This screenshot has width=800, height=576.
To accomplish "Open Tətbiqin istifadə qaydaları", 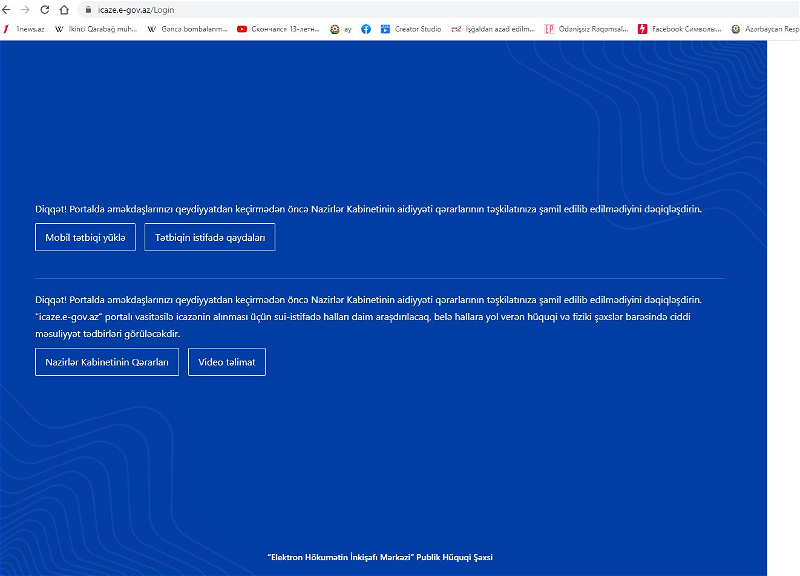I will click(x=210, y=237).
